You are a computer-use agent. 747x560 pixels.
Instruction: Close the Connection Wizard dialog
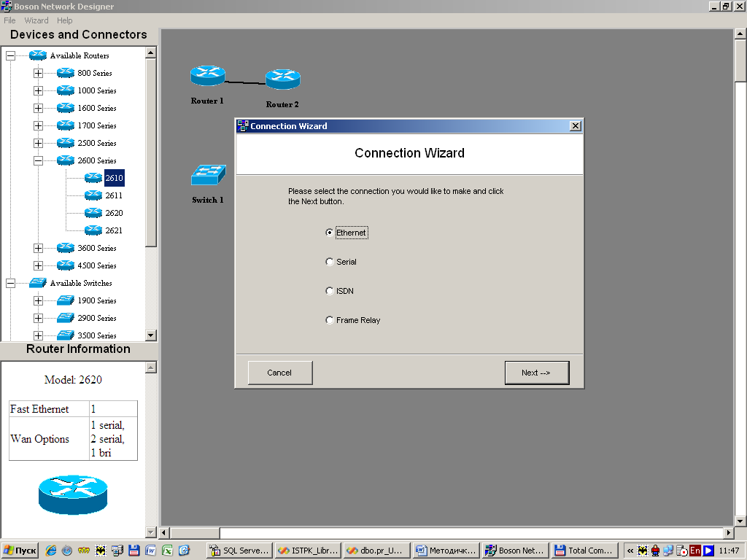(576, 126)
